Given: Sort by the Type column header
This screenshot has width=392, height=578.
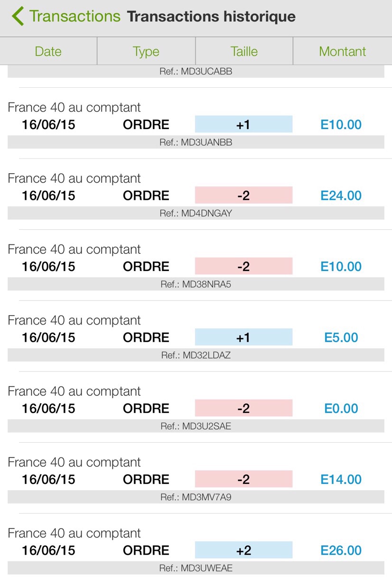Looking at the screenshot, I should [146, 51].
